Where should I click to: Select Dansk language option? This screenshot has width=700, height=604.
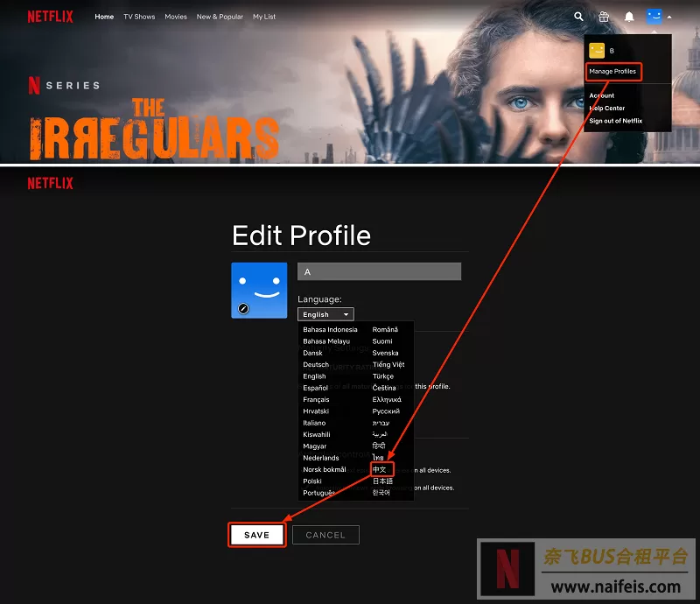pyautogui.click(x=312, y=353)
